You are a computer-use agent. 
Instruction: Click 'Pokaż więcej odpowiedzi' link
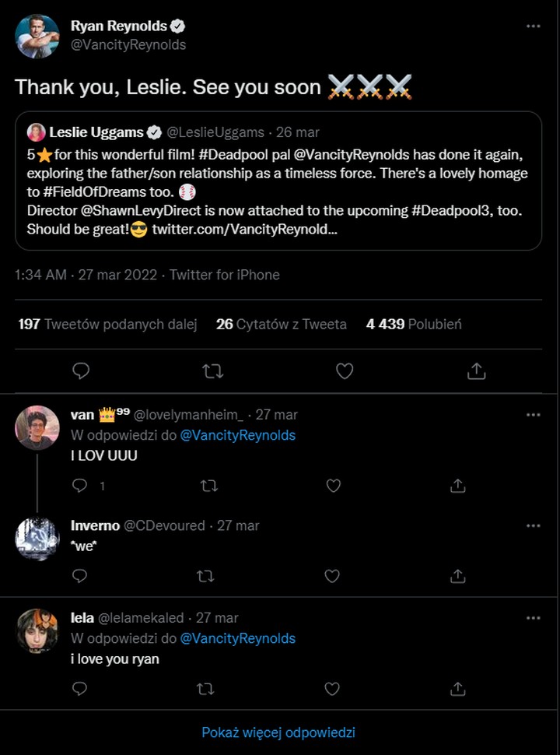click(278, 732)
